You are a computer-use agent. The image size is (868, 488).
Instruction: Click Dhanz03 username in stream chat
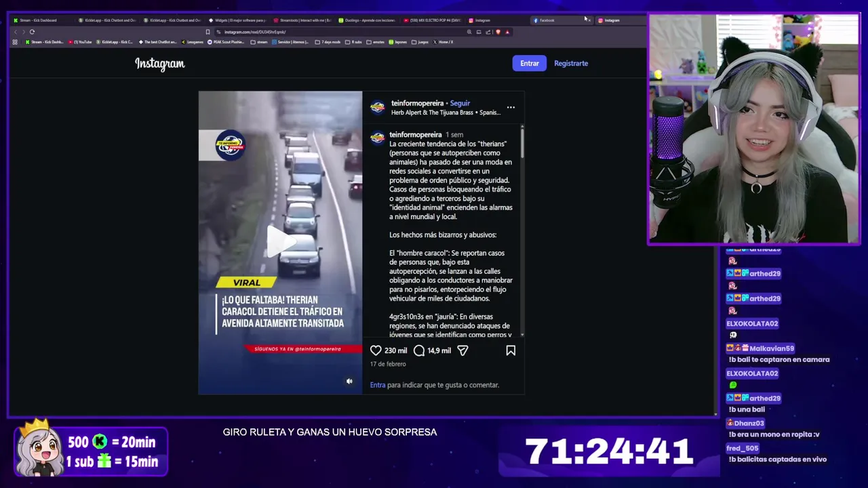pyautogui.click(x=749, y=423)
